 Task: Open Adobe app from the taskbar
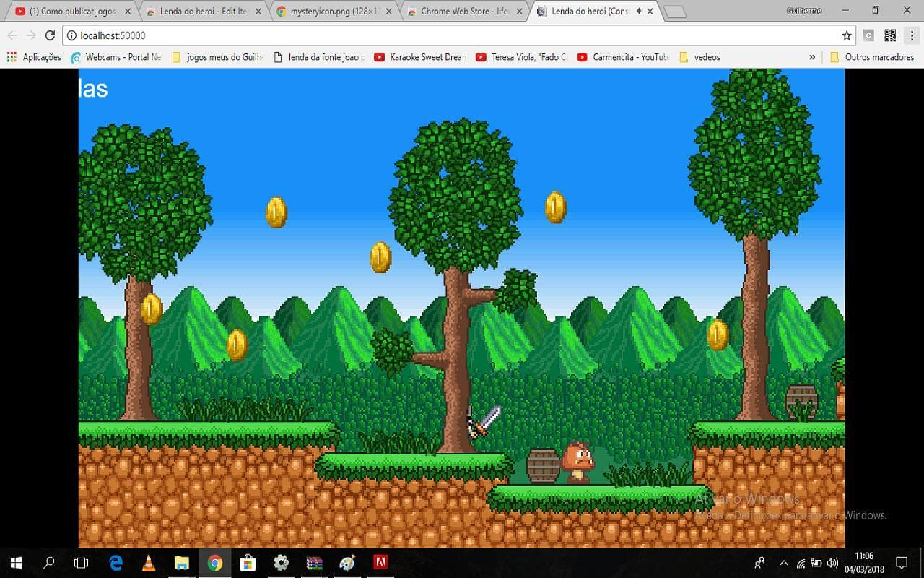click(x=380, y=563)
